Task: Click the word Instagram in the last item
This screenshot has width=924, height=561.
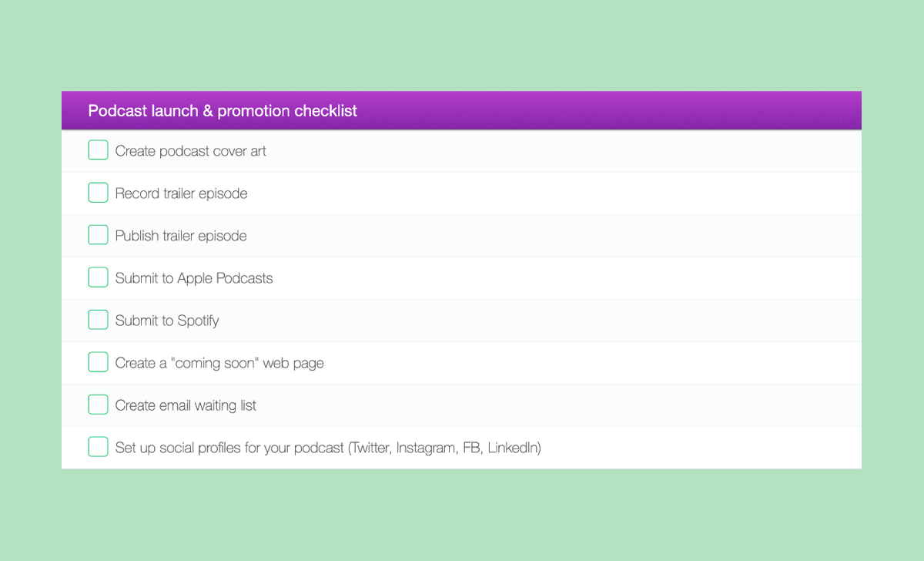Action: 426,448
